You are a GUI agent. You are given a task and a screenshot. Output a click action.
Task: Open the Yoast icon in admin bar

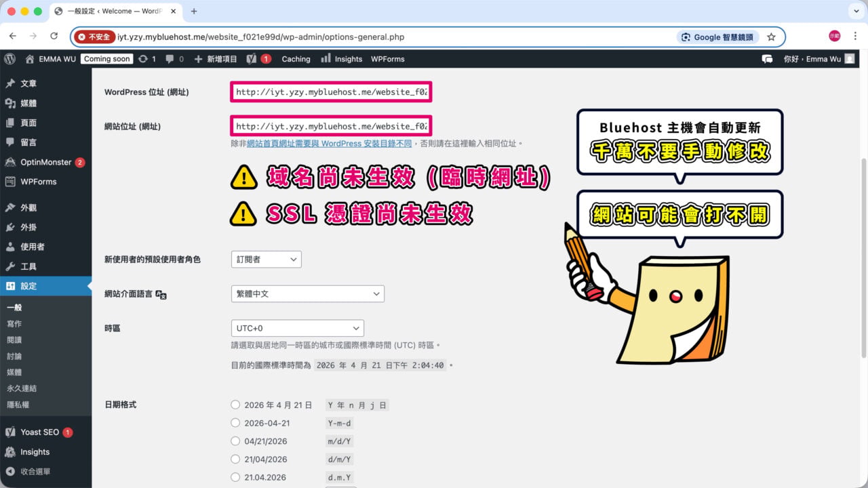click(x=252, y=59)
